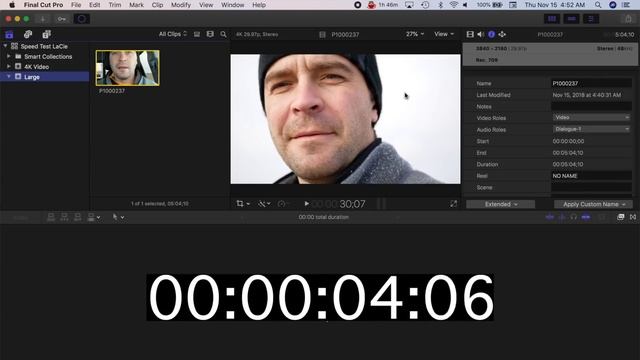Image resolution: width=640 pixels, height=360 pixels.
Task: Open the Edit menu
Action: (x=95, y=5)
